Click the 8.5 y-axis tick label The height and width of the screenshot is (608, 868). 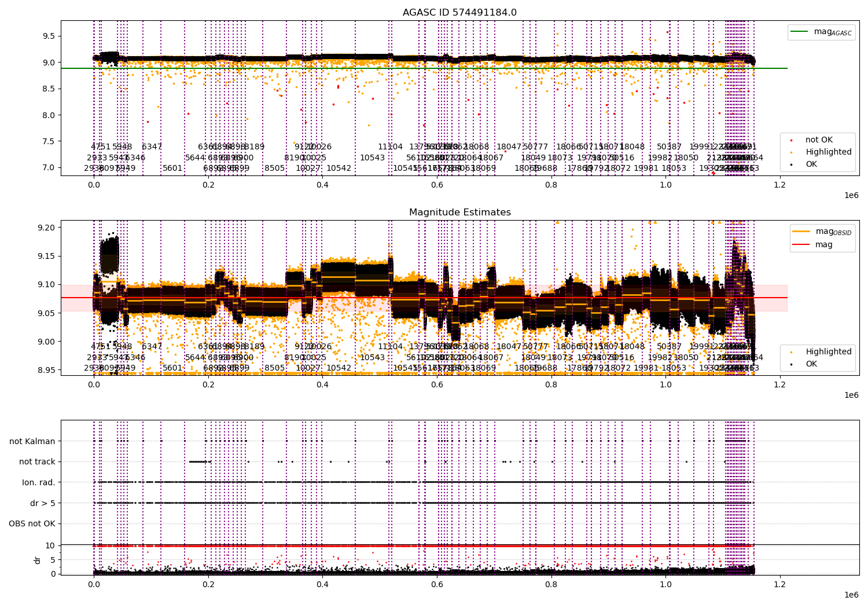49,89
